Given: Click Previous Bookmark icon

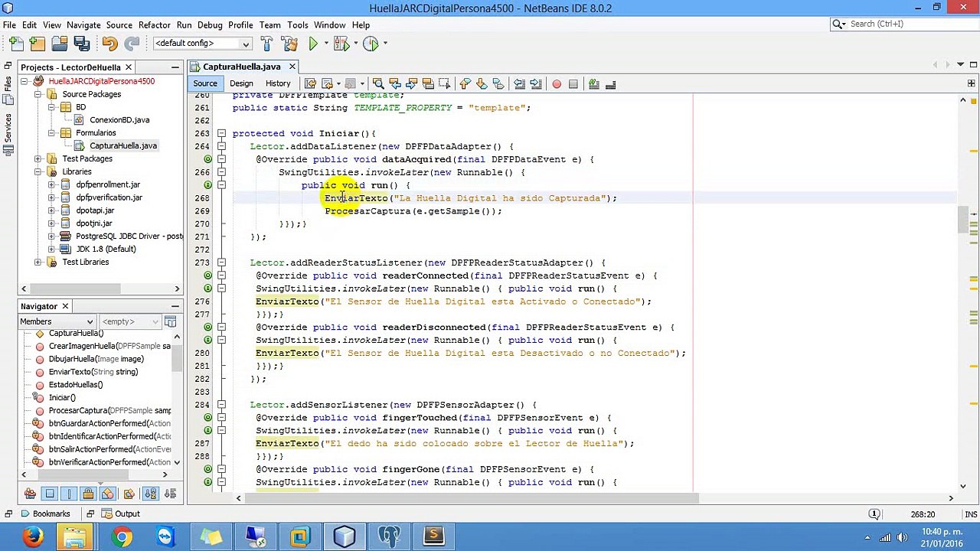Looking at the screenshot, I should coord(465,83).
